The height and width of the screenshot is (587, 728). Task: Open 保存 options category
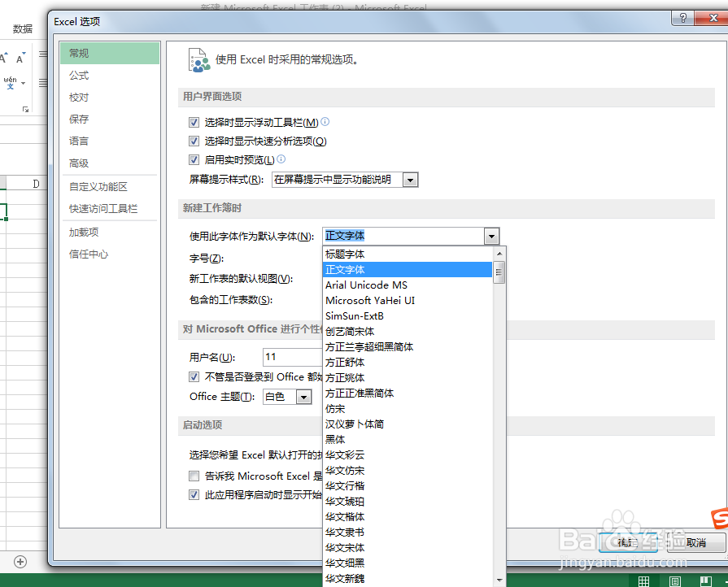pos(110,120)
